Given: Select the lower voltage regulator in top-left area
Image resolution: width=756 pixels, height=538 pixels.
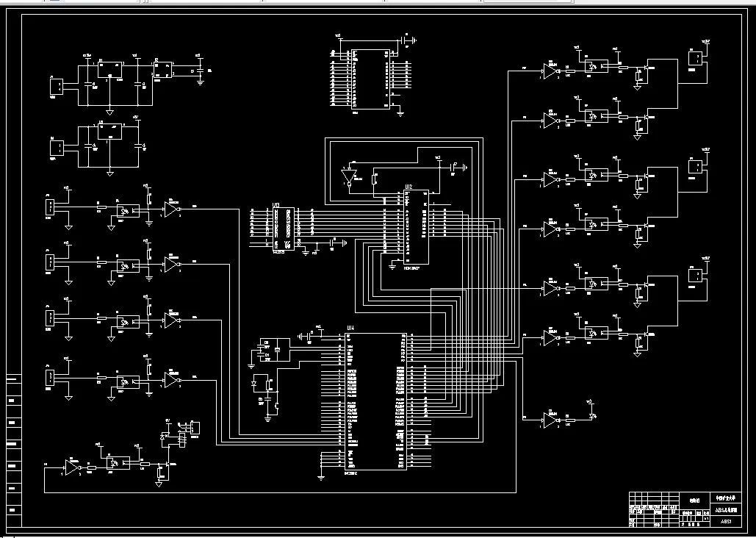Looking at the screenshot, I should point(110,132).
